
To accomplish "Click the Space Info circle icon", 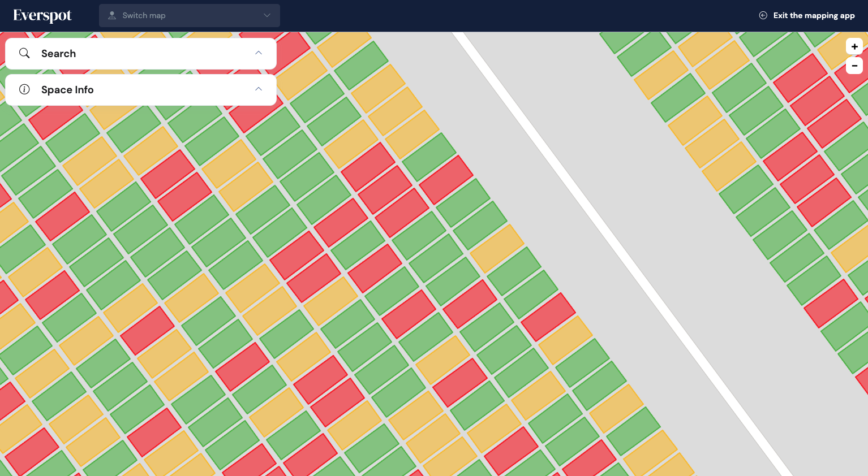I will pos(24,89).
